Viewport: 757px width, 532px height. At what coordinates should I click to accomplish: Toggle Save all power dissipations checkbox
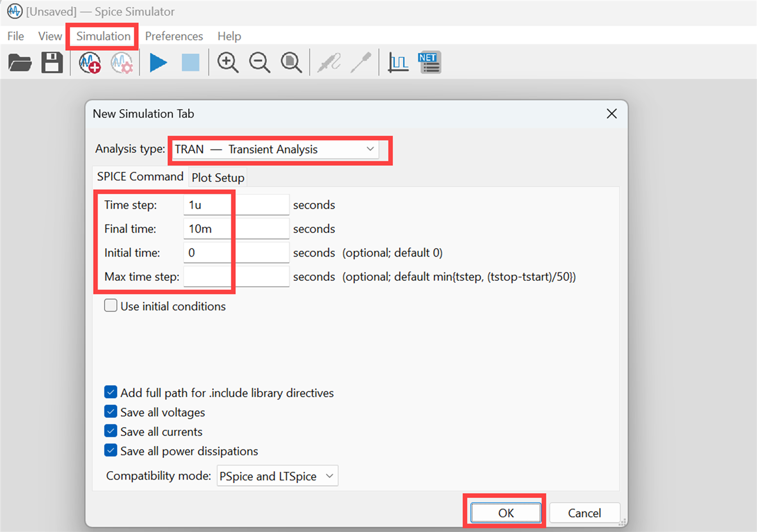(x=111, y=450)
